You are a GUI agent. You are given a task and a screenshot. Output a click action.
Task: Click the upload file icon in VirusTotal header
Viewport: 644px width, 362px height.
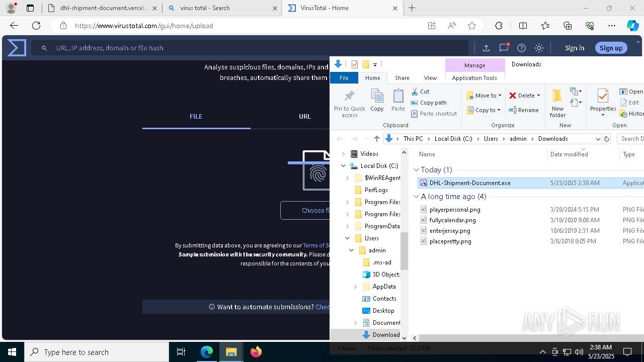click(x=486, y=48)
